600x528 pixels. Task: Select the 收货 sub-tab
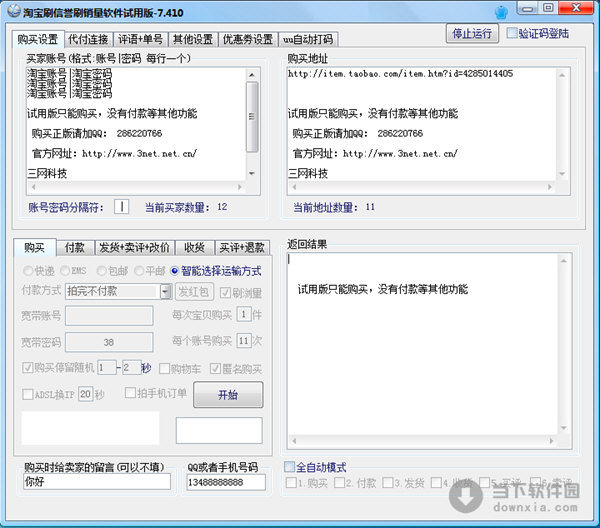[194, 248]
